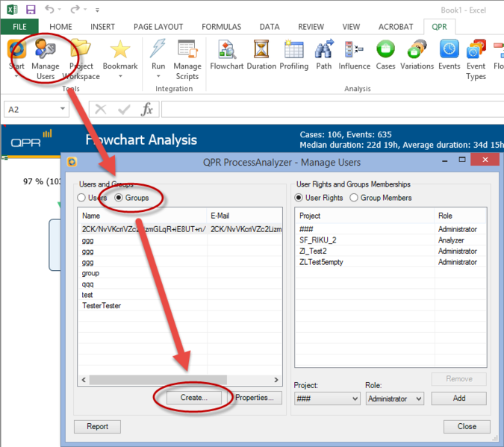504x447 pixels.
Task: Open the Cases analysis
Action: click(x=385, y=54)
